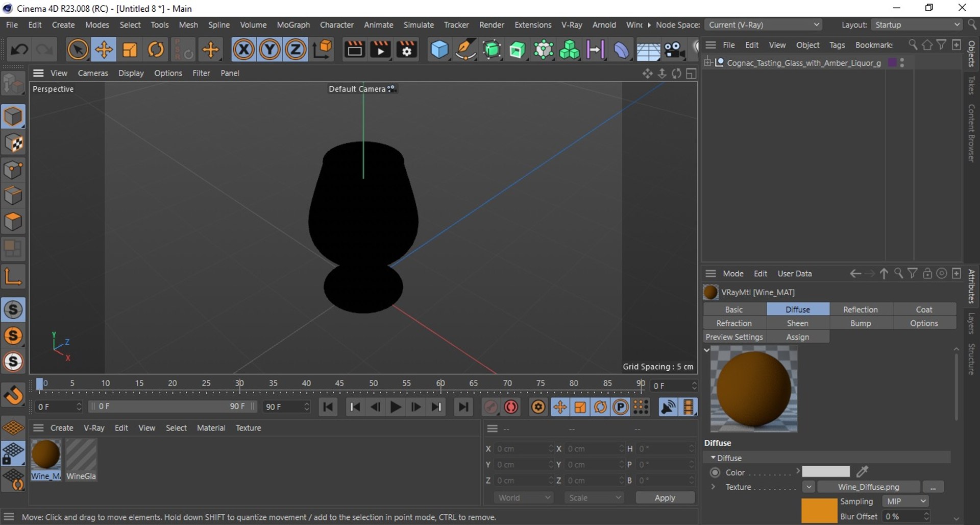This screenshot has height=525, width=980.
Task: Collapse the Diffuse section triangle
Action: click(713, 458)
